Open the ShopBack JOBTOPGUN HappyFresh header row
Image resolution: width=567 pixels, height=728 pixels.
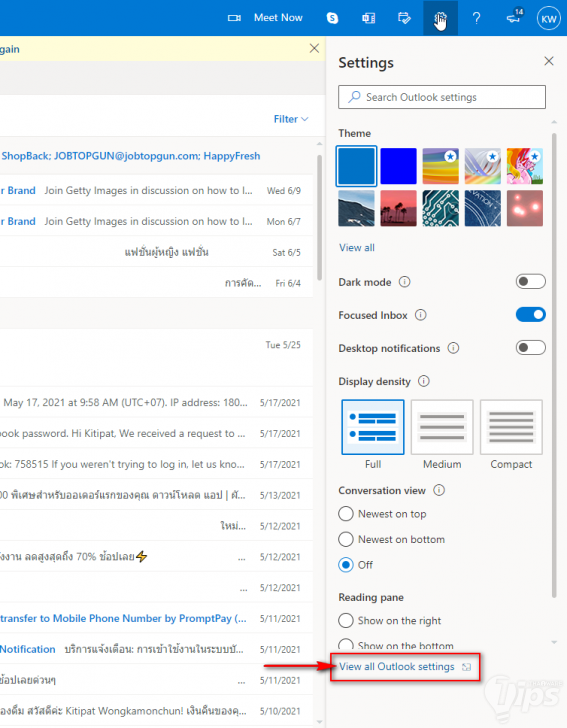pos(156,156)
